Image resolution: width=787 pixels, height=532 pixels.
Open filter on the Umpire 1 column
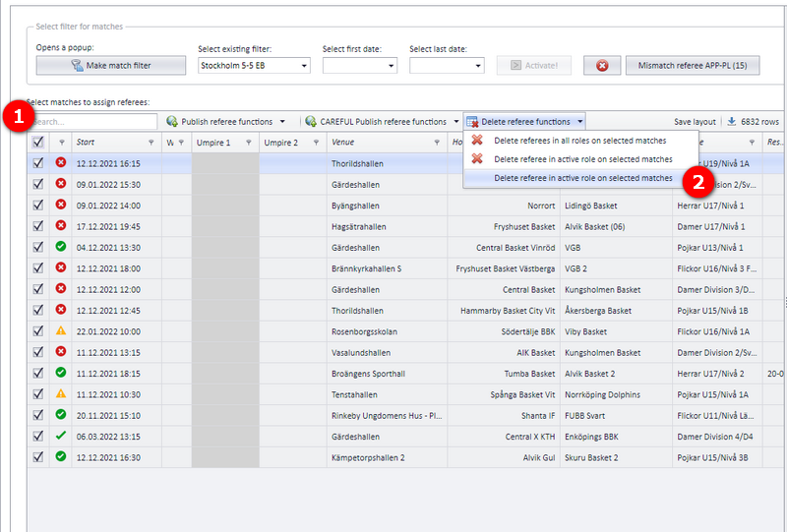click(x=249, y=143)
